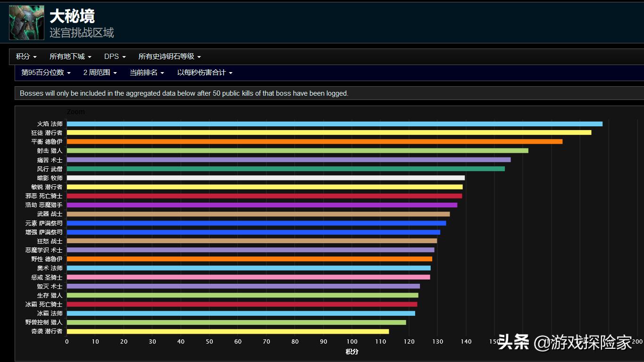The height and width of the screenshot is (362, 644).
Task: Click the 野兽控制 猎人 row label
Action: [44, 322]
